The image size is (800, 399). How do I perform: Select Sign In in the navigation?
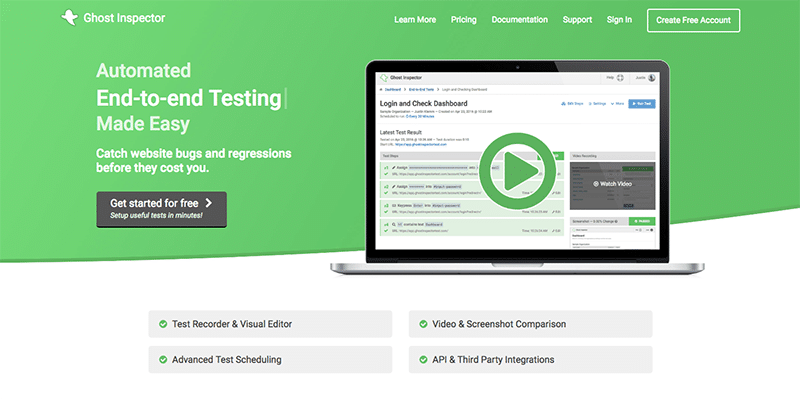(x=619, y=20)
